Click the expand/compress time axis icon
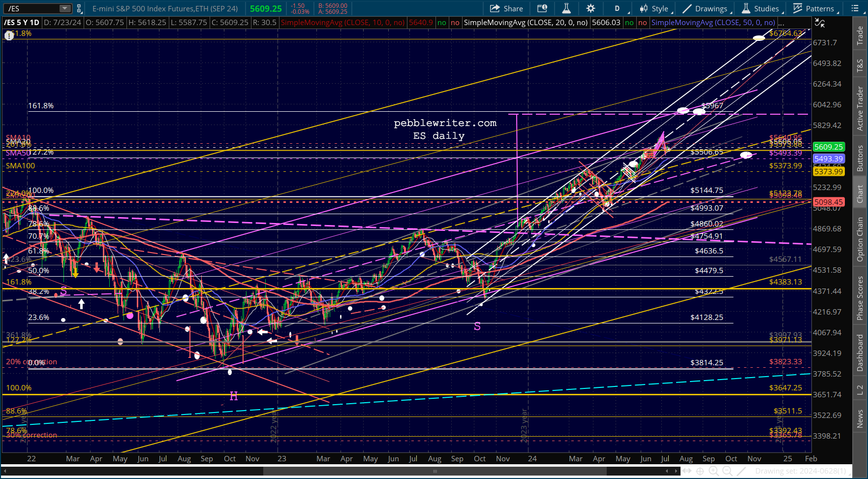 686,471
